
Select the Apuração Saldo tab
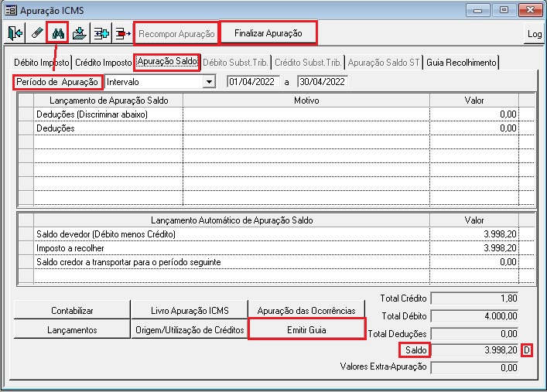[x=167, y=61]
